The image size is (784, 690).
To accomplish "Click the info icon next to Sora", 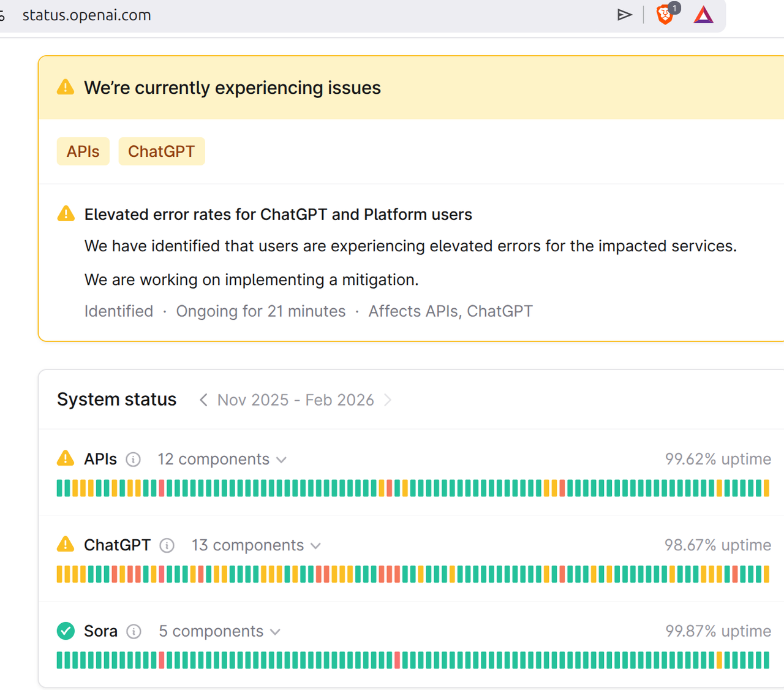I will pyautogui.click(x=134, y=631).
